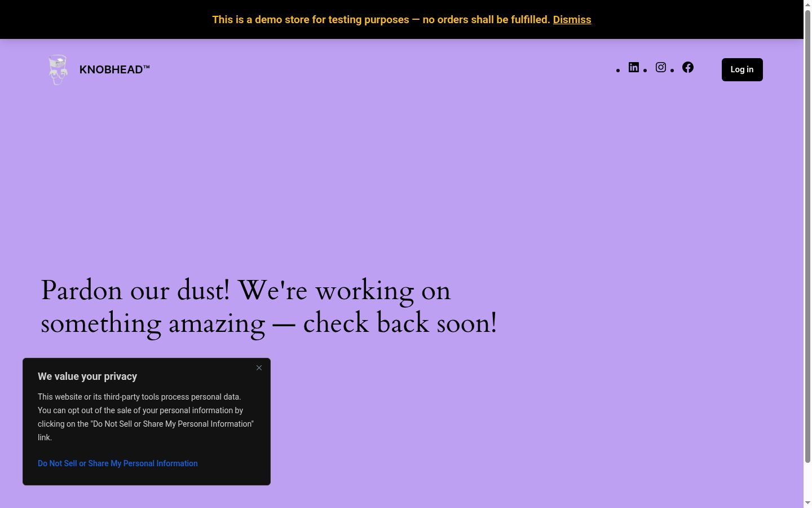Screen dimensions: 812x508
Task: Close the privacy notice popup
Action: (259, 368)
